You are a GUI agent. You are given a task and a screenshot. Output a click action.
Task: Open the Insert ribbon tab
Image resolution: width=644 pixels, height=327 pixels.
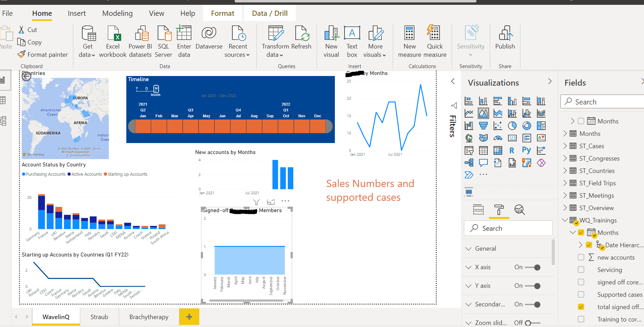[x=77, y=13]
